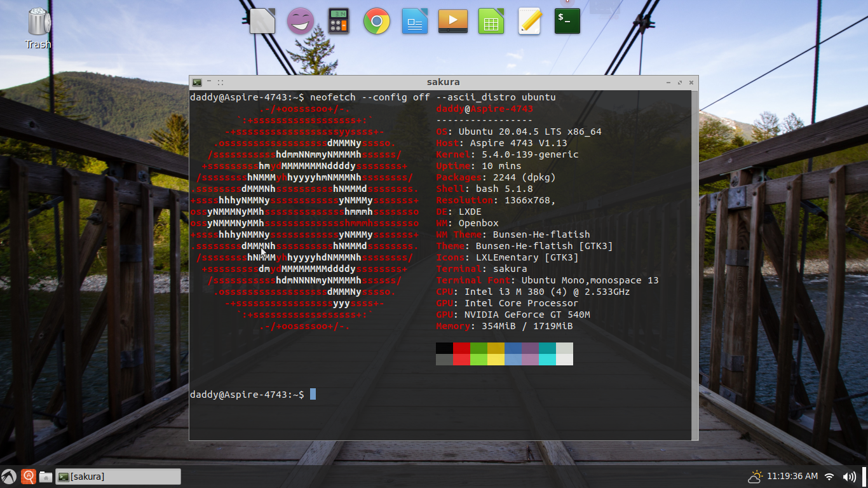868x488 pixels.
Task: Click the dark green color block in top palette row
Action: click(x=478, y=348)
